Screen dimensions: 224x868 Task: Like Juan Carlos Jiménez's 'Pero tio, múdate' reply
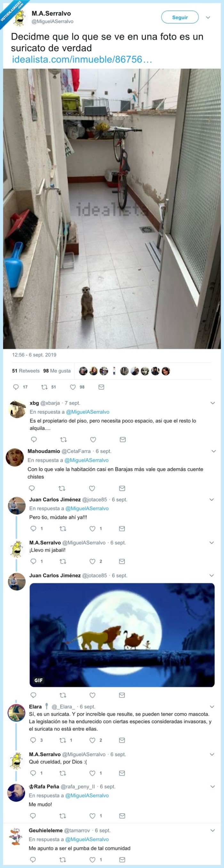tap(92, 528)
